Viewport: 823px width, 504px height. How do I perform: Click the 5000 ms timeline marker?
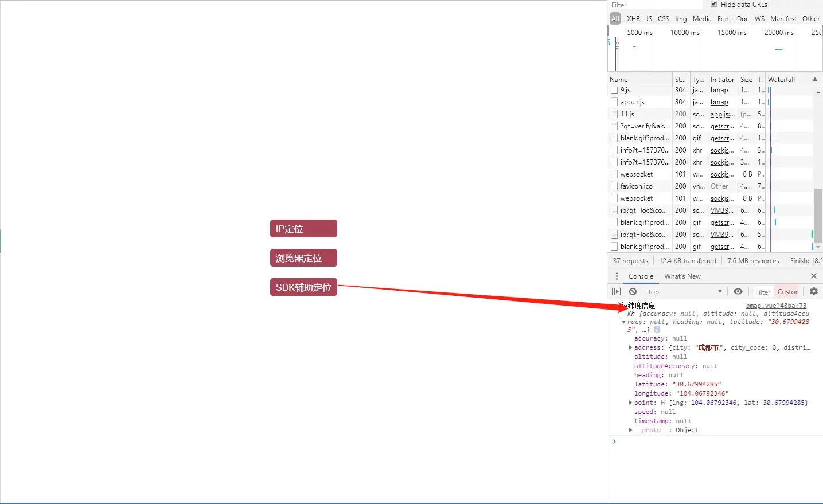click(x=639, y=33)
